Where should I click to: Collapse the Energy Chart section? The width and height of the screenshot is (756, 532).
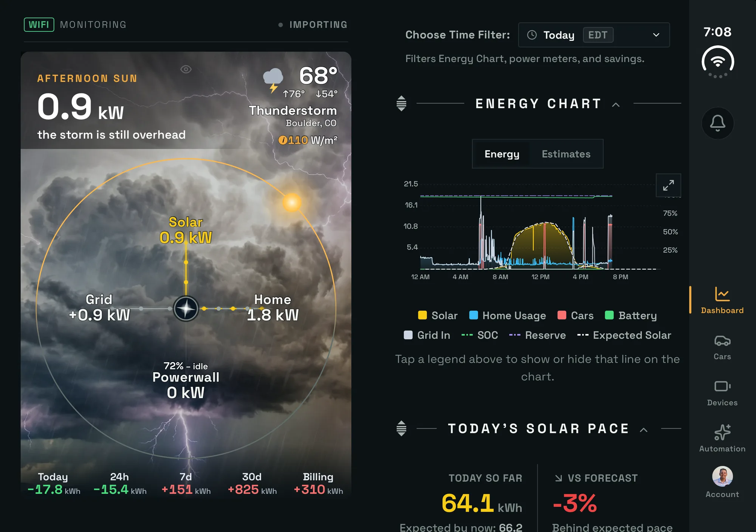click(616, 104)
